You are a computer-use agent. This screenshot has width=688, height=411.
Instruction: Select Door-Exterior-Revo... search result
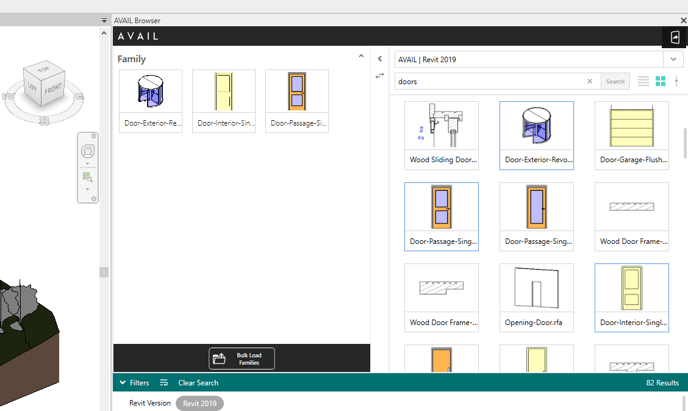[x=536, y=136]
